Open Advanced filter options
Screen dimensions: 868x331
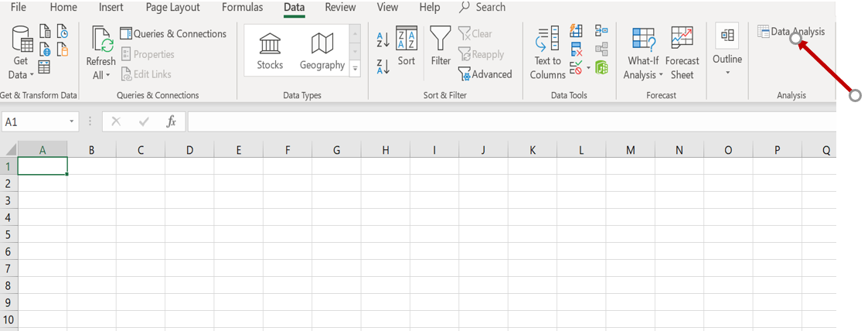pos(485,74)
